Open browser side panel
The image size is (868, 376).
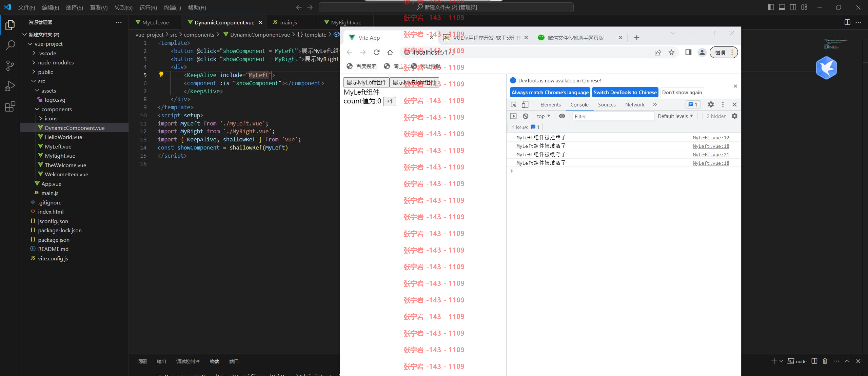pyautogui.click(x=688, y=52)
